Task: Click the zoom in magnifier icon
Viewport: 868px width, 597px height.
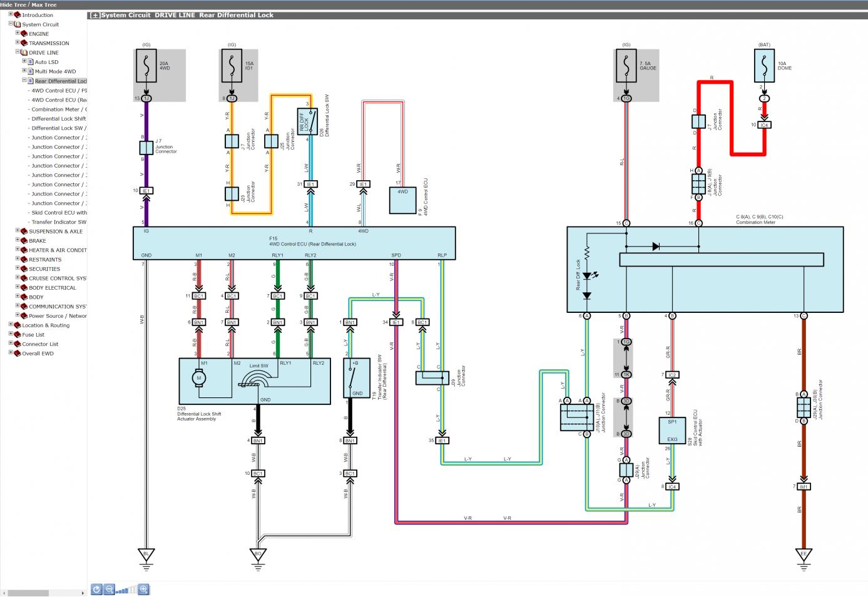Action: tap(143, 589)
